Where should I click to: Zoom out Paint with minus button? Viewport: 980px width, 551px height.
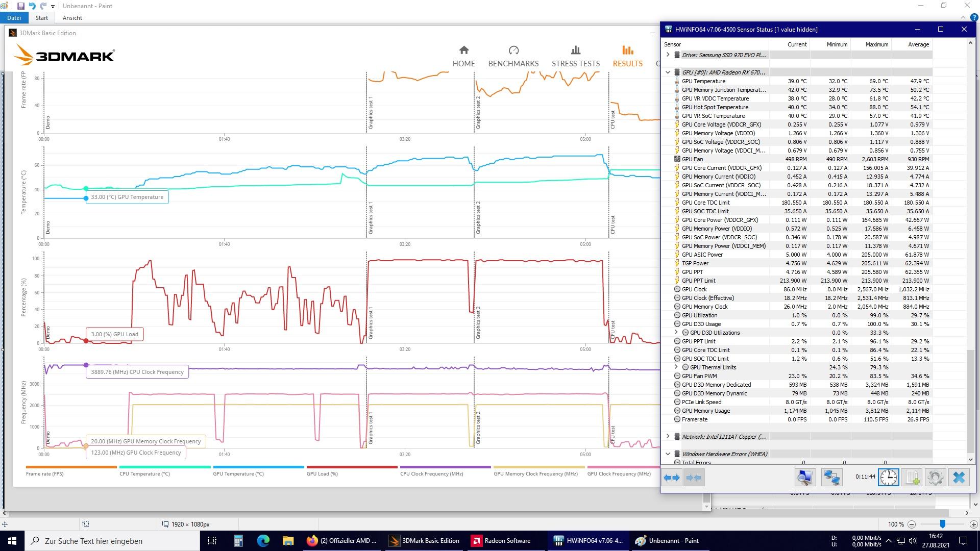(912, 524)
